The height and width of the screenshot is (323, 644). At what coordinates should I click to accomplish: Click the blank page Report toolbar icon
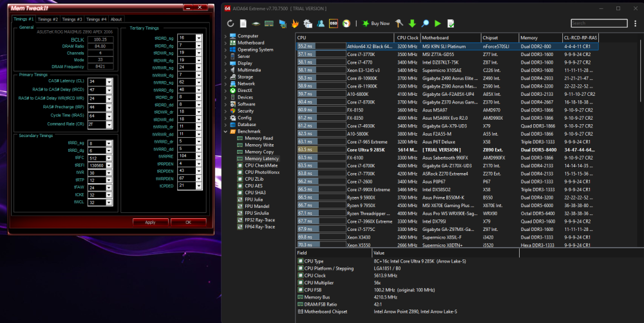[x=243, y=23]
